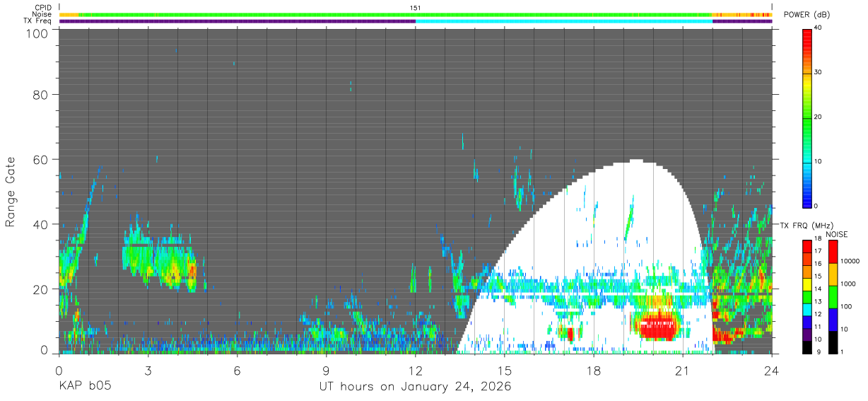The width and height of the screenshot is (868, 401).
Task: Click the TX FRQ (MHz) color scale
Action: 807,296
